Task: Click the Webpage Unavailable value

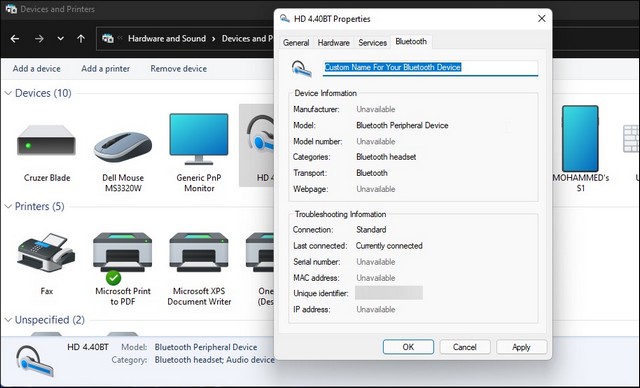Action: pos(376,189)
